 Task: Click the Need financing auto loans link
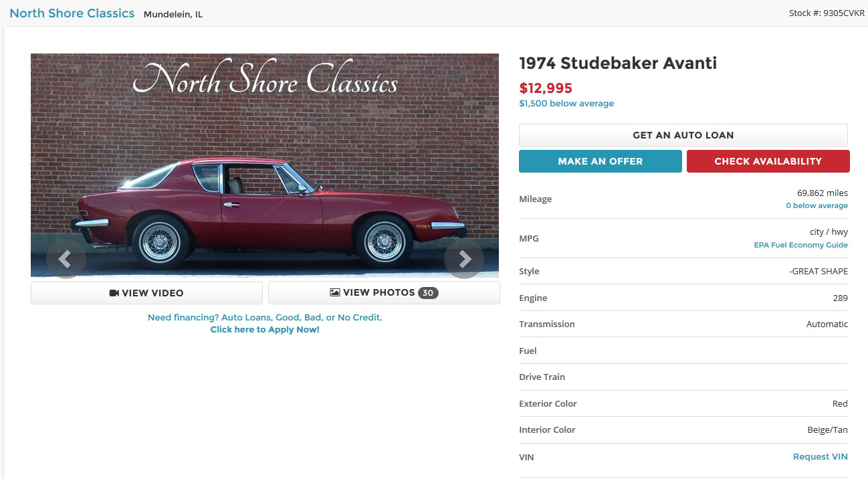click(x=265, y=318)
